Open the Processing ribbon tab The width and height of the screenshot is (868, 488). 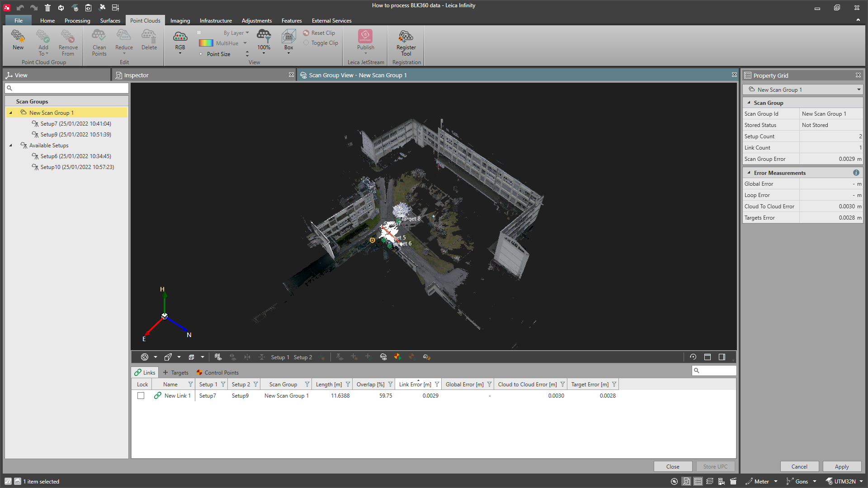tap(77, 21)
